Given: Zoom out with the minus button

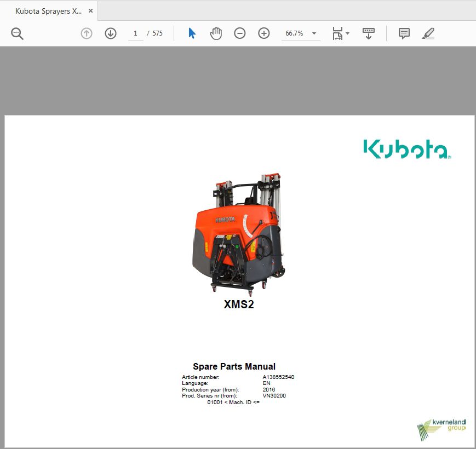Looking at the screenshot, I should coord(240,33).
